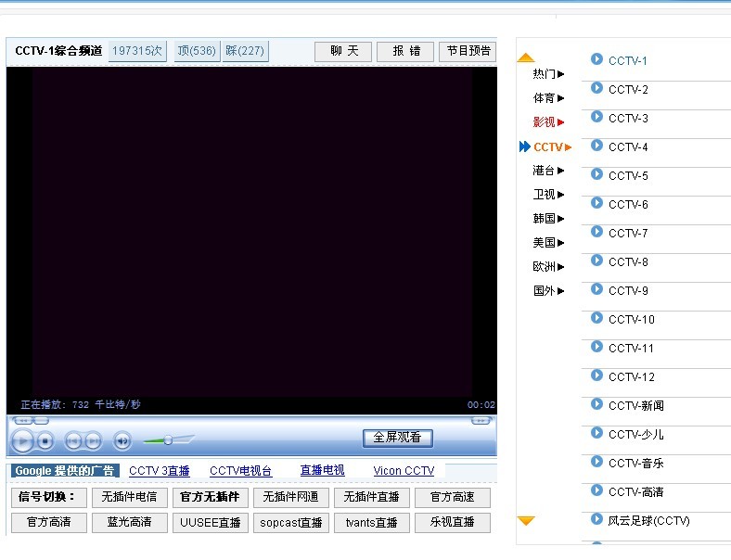Switch signal to 官方无插件
This screenshot has width=731, height=560.
tap(211, 497)
